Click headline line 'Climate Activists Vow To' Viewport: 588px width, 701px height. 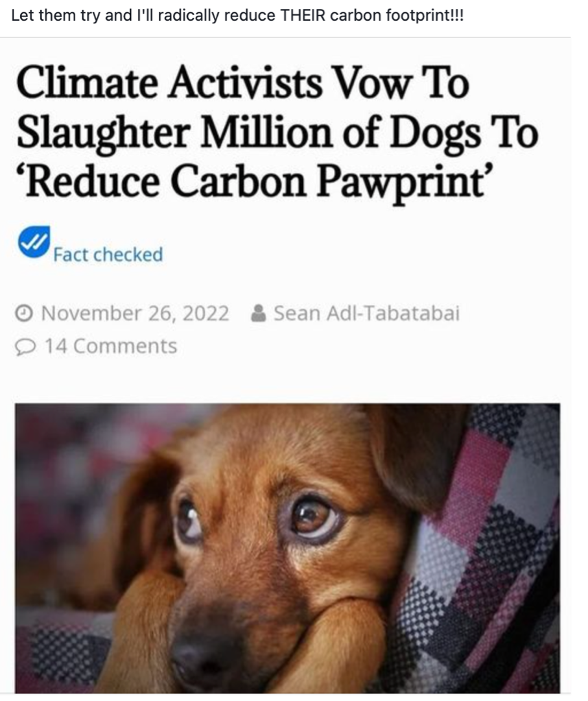pos(242,83)
